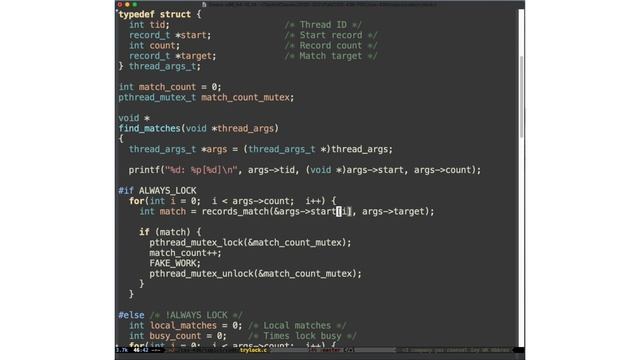640x360 pixels.
Task: Click the '/* Match target */' comment
Action: [x=331, y=56]
